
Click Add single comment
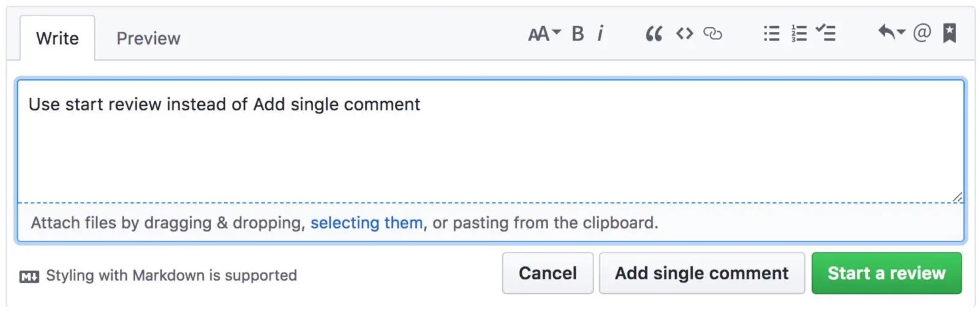(x=701, y=273)
